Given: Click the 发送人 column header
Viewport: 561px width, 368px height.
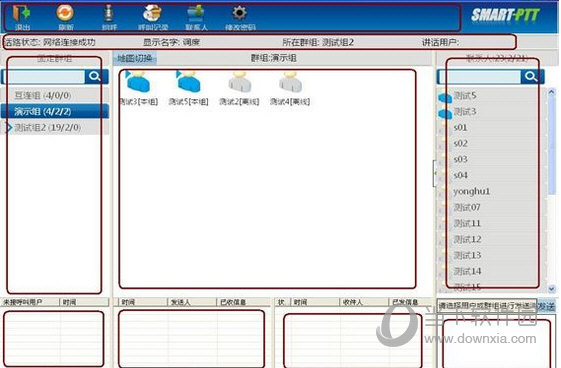Looking at the screenshot, I should pos(192,302).
